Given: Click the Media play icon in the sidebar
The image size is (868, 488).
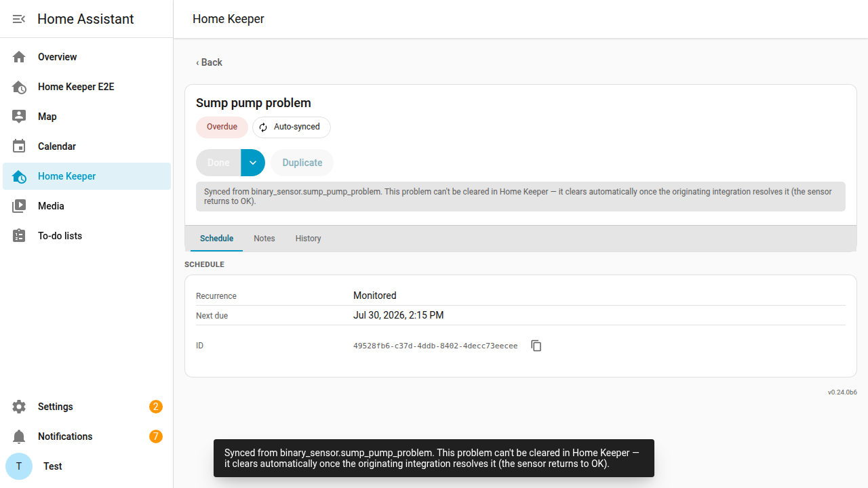Looking at the screenshot, I should pos(19,206).
